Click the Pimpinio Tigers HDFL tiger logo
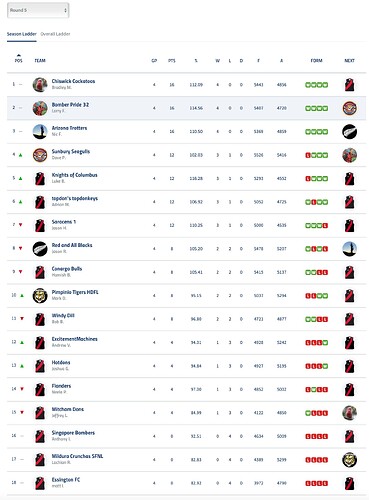The height and width of the screenshot is (500, 369). click(40, 296)
